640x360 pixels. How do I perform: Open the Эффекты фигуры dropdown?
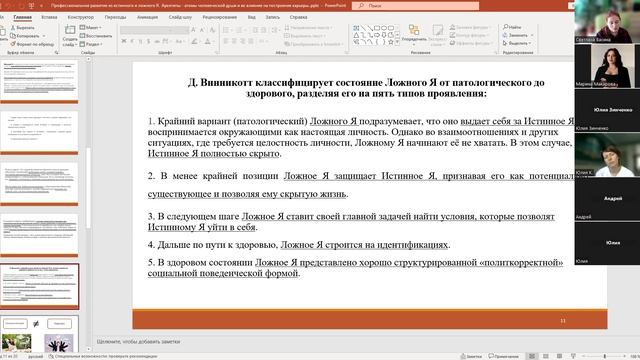pyautogui.click(x=471, y=43)
